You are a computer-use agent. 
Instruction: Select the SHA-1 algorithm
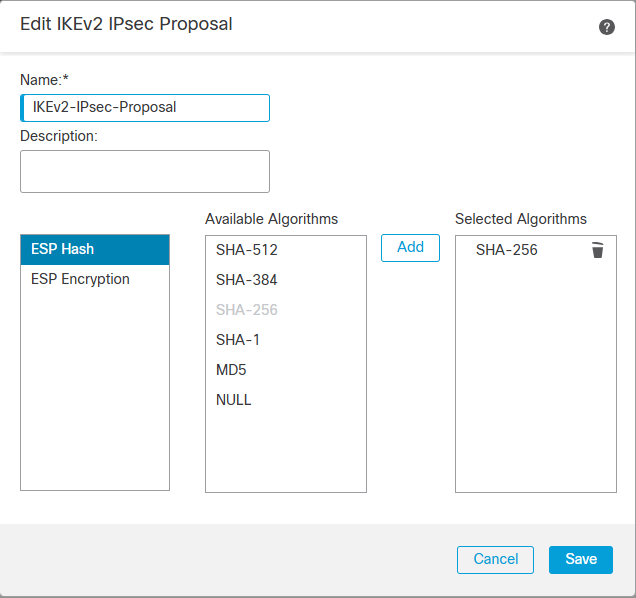(238, 340)
